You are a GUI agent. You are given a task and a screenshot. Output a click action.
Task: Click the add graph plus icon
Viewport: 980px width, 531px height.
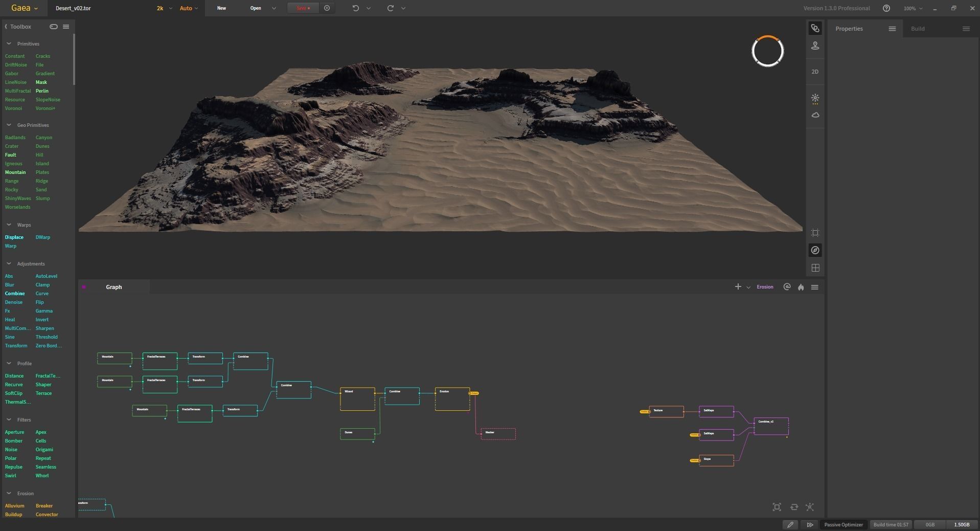[x=738, y=287]
